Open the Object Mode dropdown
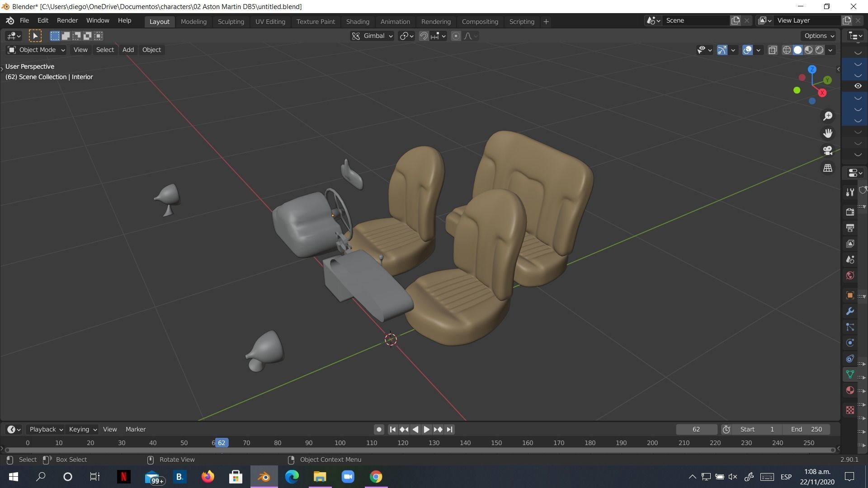 point(36,50)
